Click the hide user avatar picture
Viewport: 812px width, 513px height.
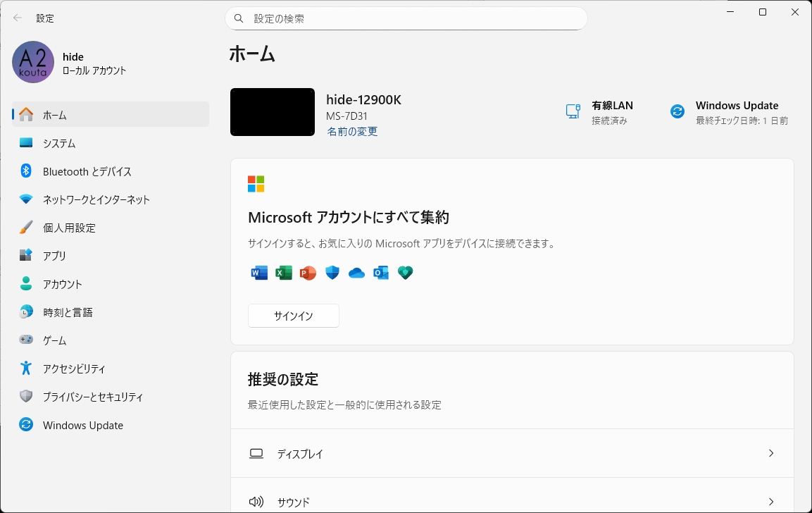[33, 62]
